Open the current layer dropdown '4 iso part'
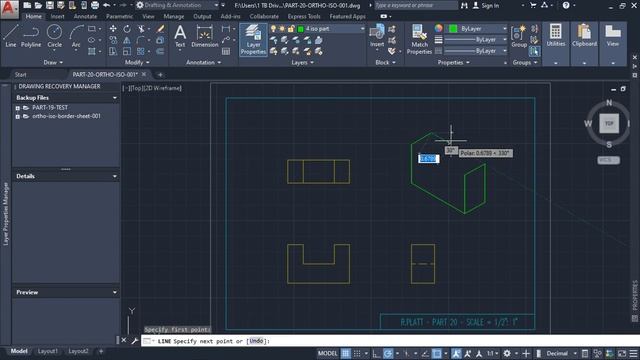640x360 pixels. [318, 29]
